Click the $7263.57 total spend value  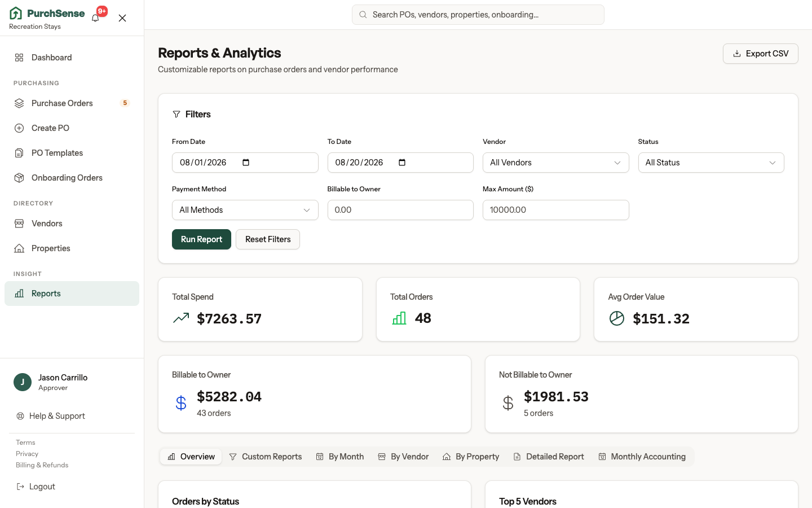(x=229, y=319)
